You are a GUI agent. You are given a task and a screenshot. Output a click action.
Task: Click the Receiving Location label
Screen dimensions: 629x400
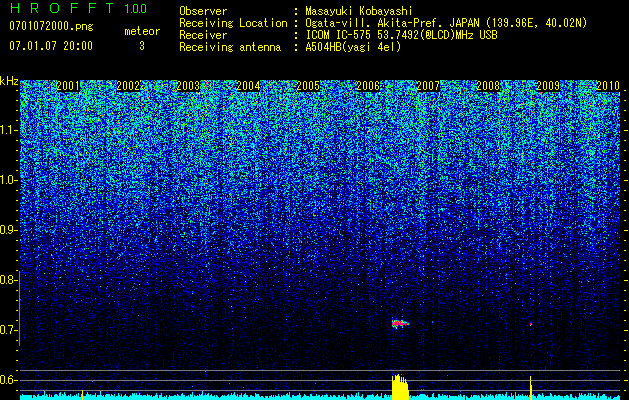click(233, 23)
